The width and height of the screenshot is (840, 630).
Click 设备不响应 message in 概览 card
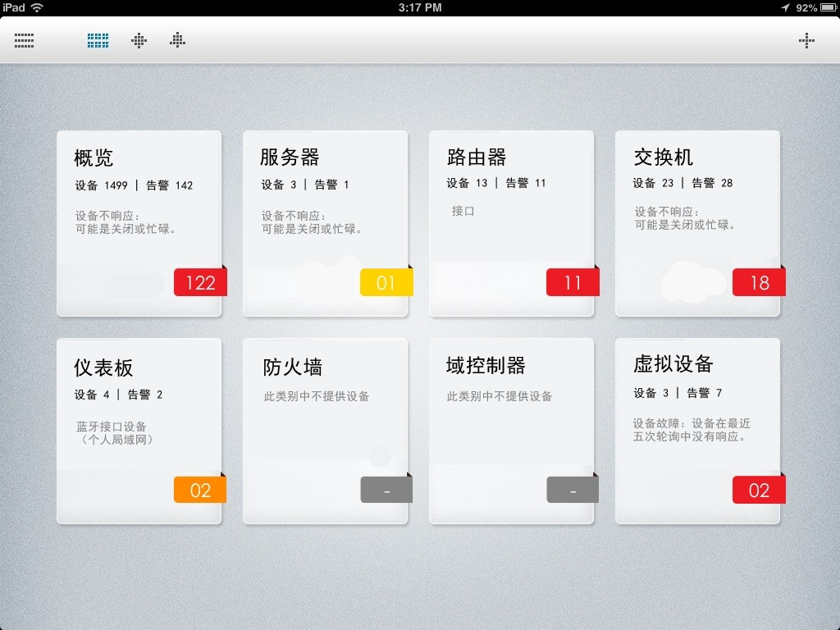126,222
